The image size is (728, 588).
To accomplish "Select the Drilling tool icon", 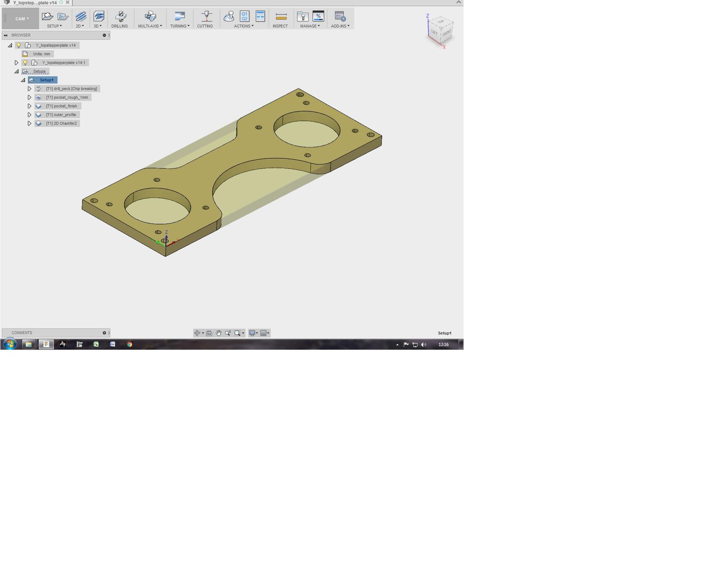I will pyautogui.click(x=120, y=16).
